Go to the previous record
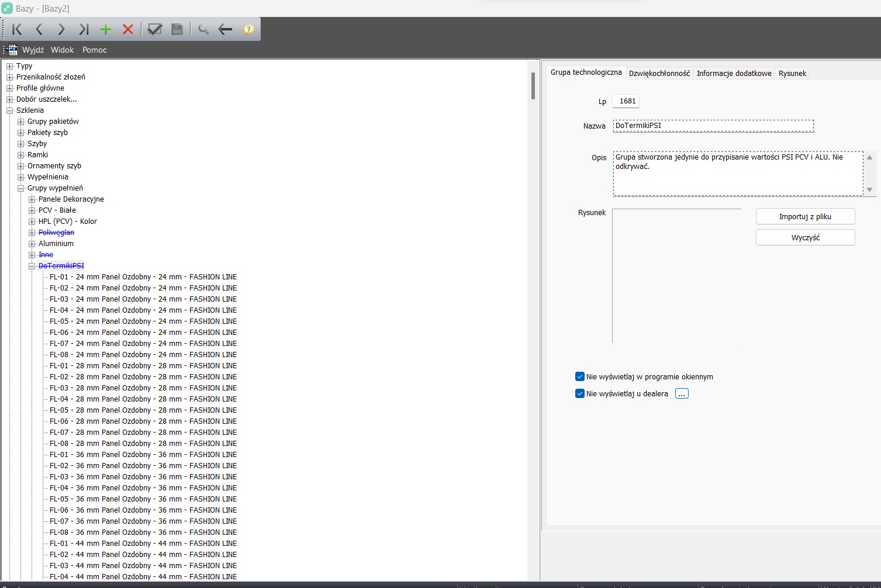Viewport: 881px width, 588px height. pyautogui.click(x=39, y=29)
